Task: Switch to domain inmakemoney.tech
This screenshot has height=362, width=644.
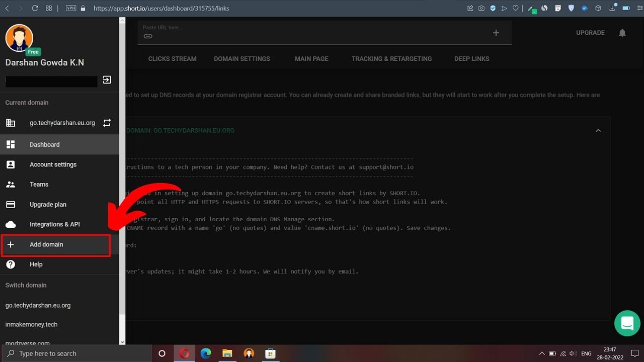Action: (31, 324)
